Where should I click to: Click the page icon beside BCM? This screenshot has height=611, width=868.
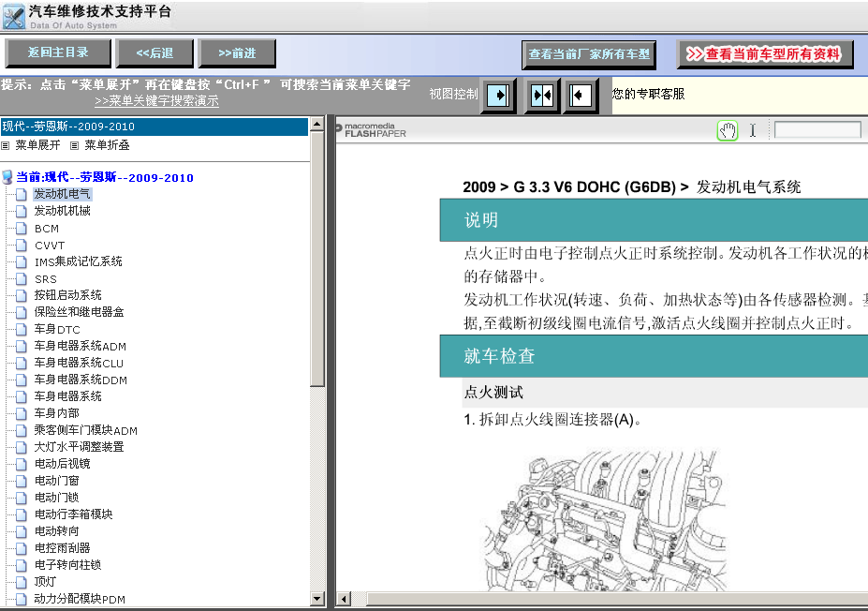point(21,229)
